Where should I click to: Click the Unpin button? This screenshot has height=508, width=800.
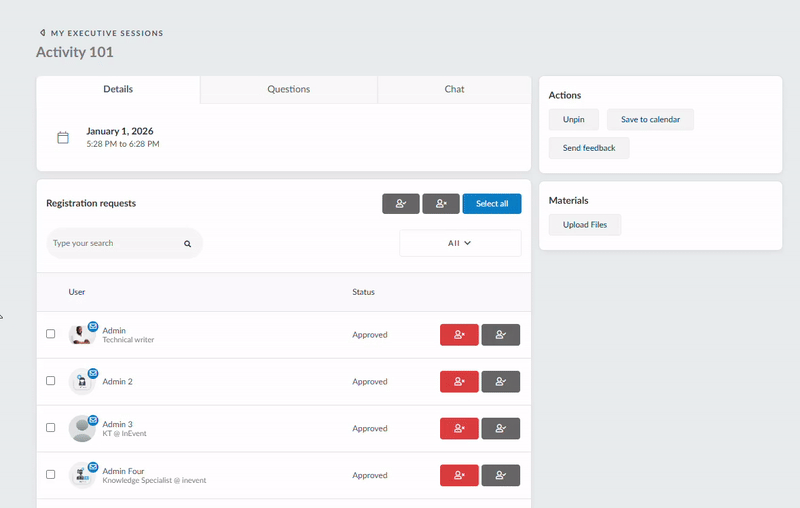(573, 119)
